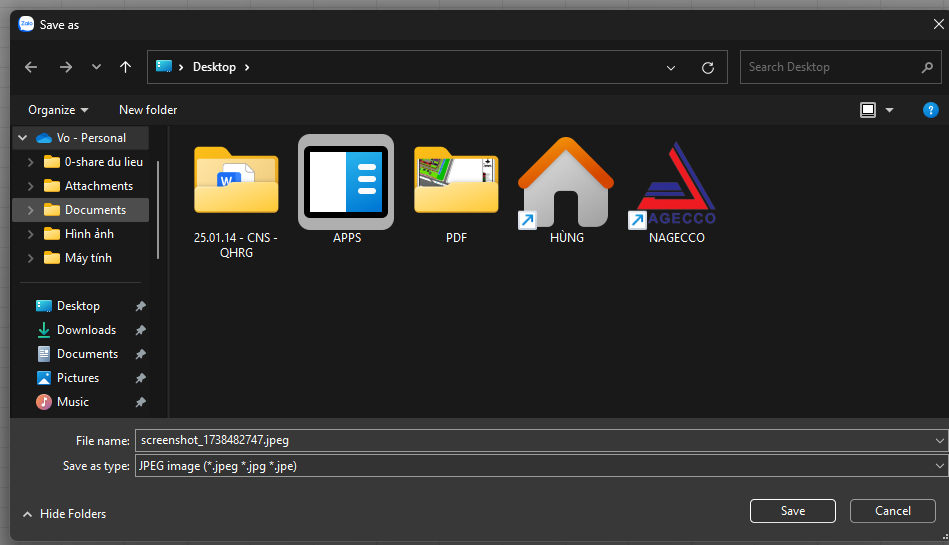Image resolution: width=949 pixels, height=545 pixels.
Task: Collapse the Vo - Personal tree node
Action: click(23, 138)
